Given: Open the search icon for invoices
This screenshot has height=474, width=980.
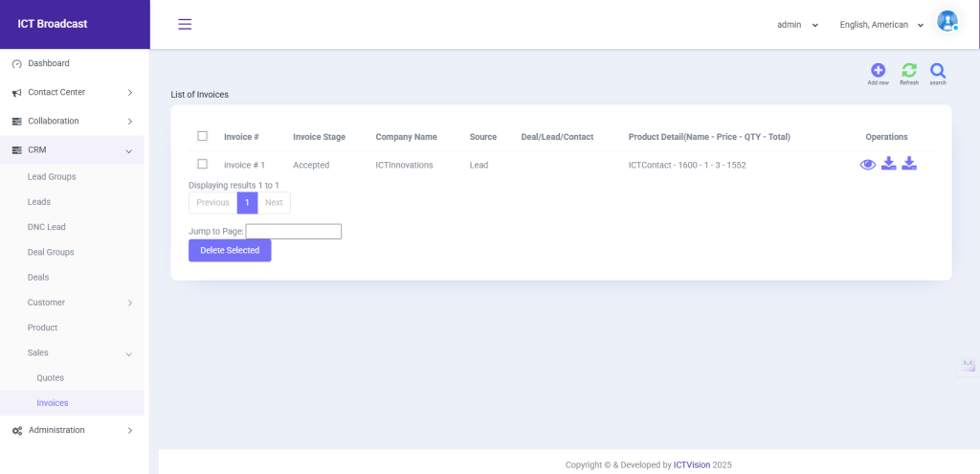Looking at the screenshot, I should [938, 71].
